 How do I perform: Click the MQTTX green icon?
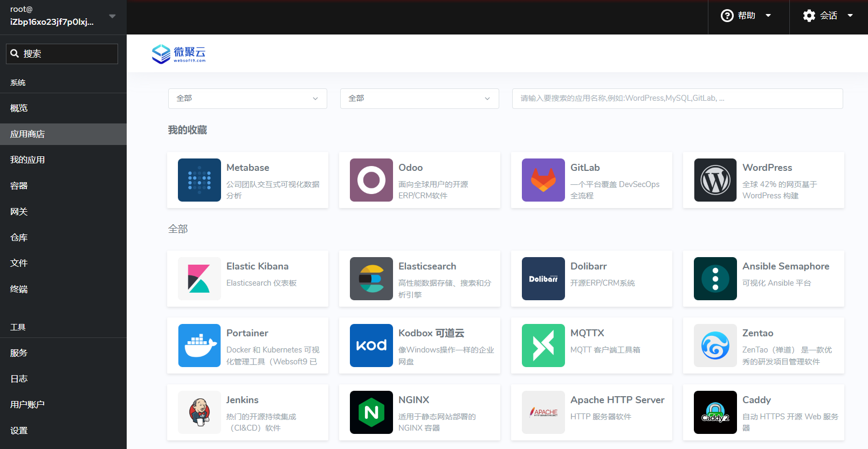pyautogui.click(x=543, y=346)
